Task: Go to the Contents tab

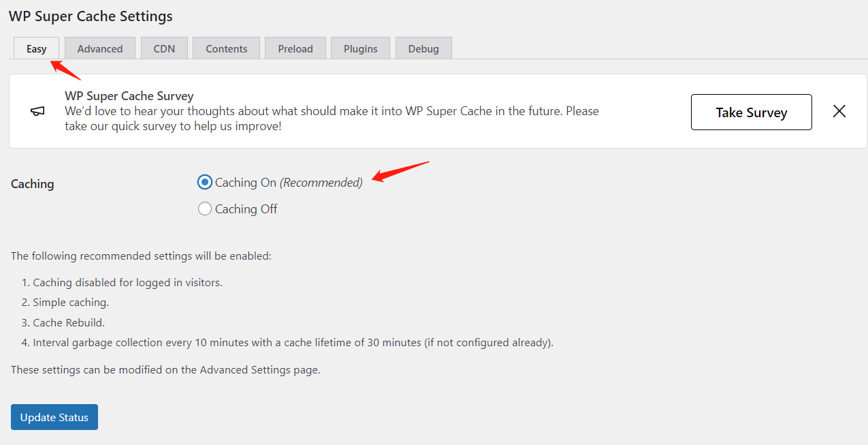Action: point(227,48)
